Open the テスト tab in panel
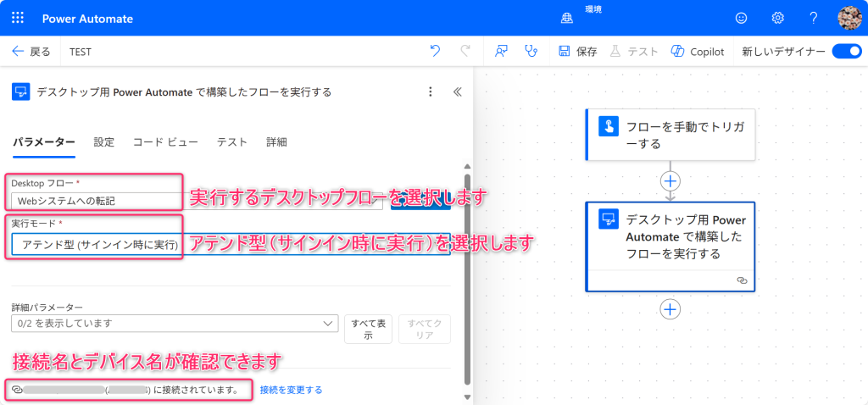 232,142
